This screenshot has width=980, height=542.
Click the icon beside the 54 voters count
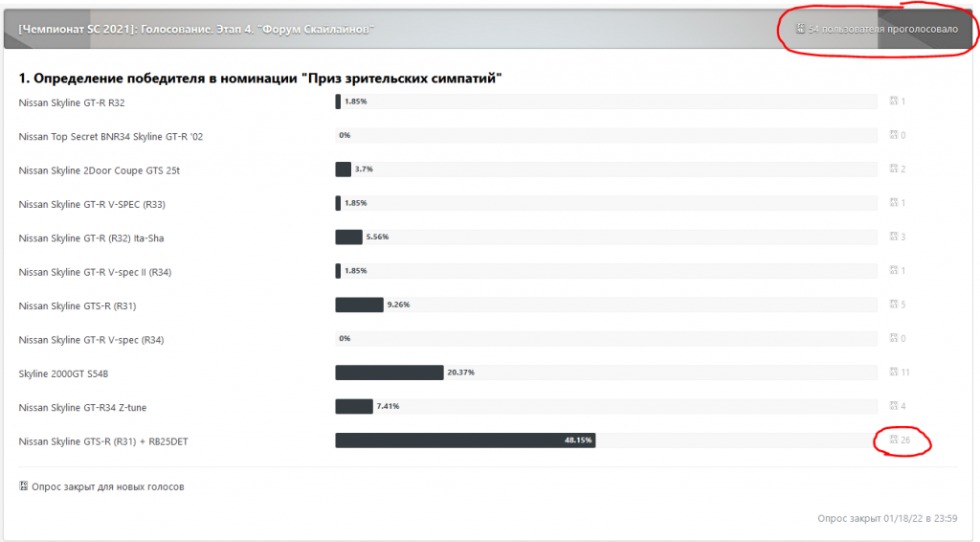800,29
